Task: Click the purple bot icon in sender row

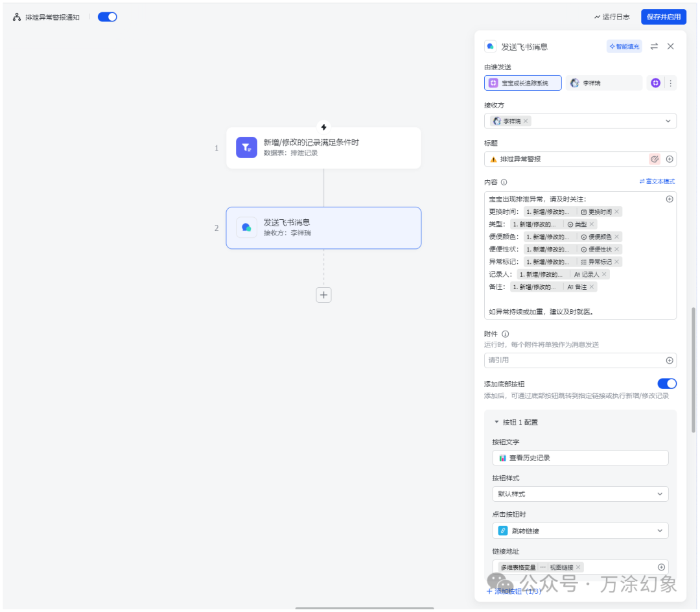Action: point(655,83)
